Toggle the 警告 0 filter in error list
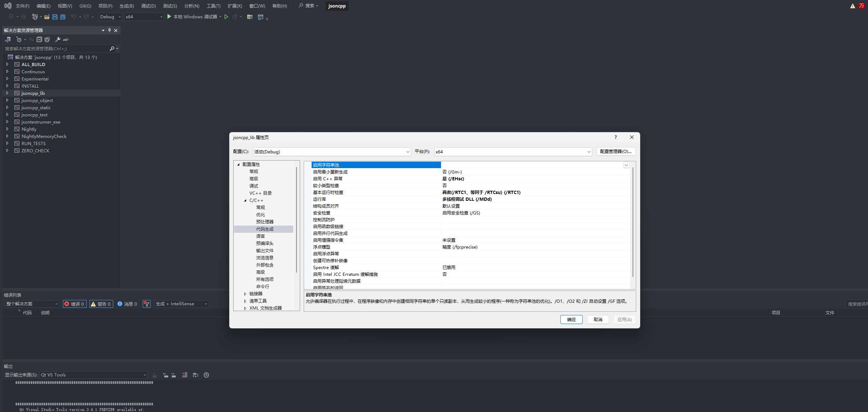The height and width of the screenshot is (412, 868). tap(101, 304)
